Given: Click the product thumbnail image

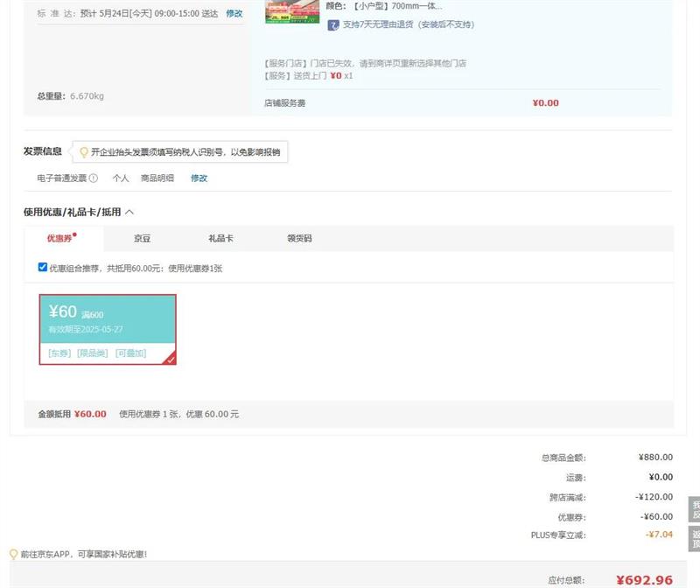Looking at the screenshot, I should coord(291,11).
